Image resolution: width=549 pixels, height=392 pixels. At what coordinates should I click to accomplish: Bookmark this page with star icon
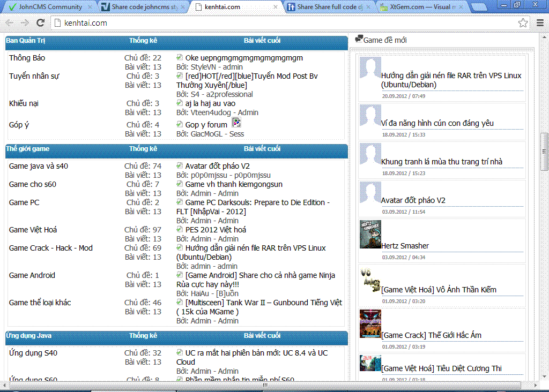(x=523, y=23)
